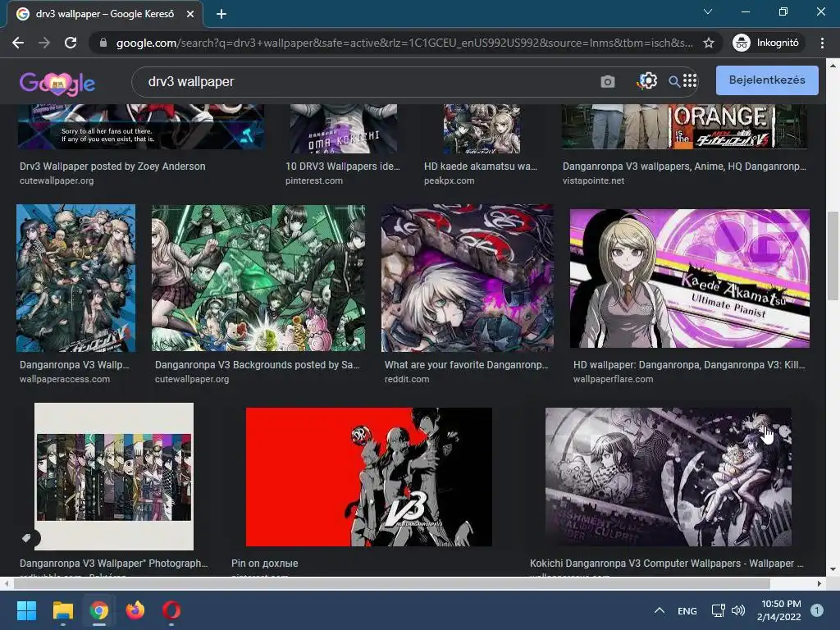The height and width of the screenshot is (630, 840).
Task: Click the address bar URL
Action: coord(404,43)
